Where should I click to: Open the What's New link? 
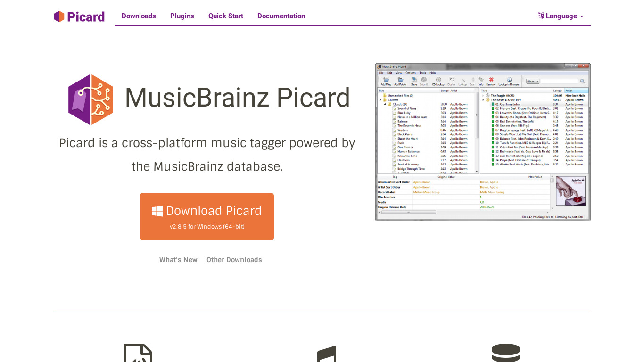click(178, 260)
